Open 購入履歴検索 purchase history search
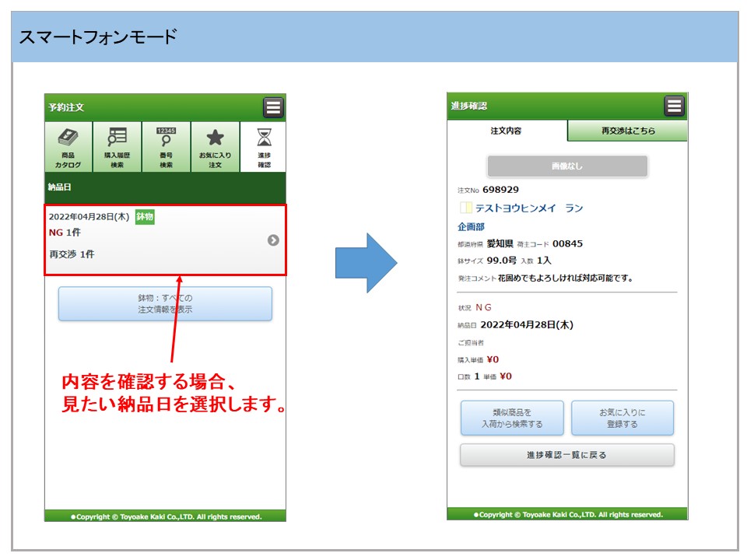 (117, 146)
